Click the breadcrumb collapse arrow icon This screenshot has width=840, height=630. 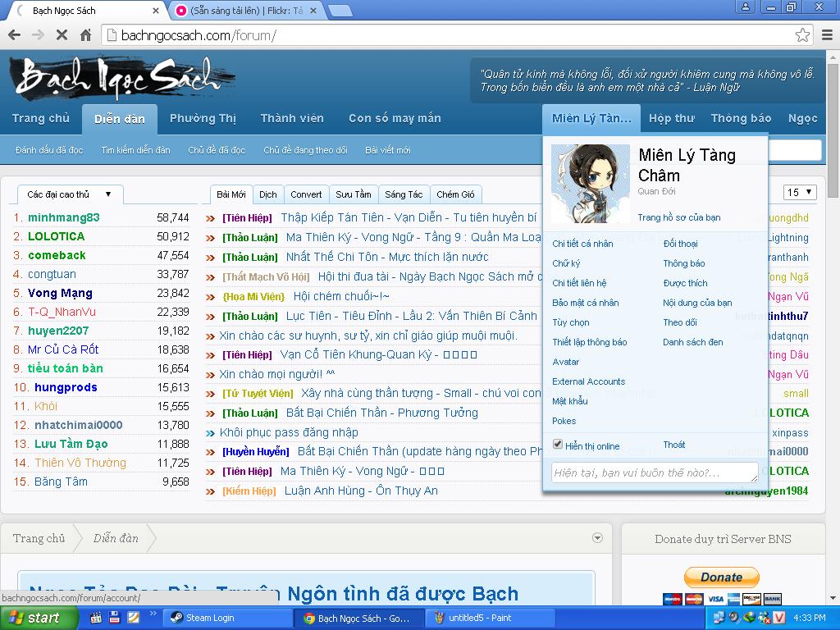tap(597, 538)
